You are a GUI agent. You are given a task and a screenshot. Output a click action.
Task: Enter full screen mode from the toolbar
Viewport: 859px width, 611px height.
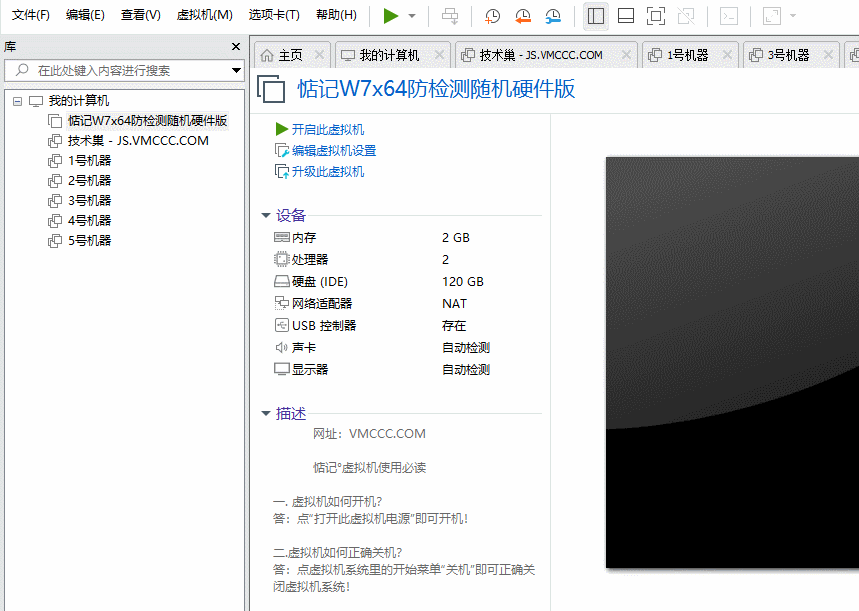click(x=655, y=16)
